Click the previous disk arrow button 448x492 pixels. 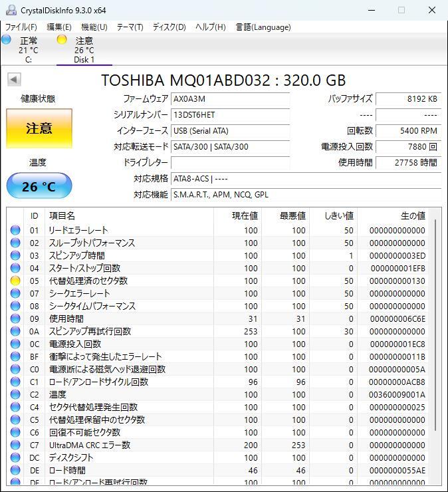14,79
